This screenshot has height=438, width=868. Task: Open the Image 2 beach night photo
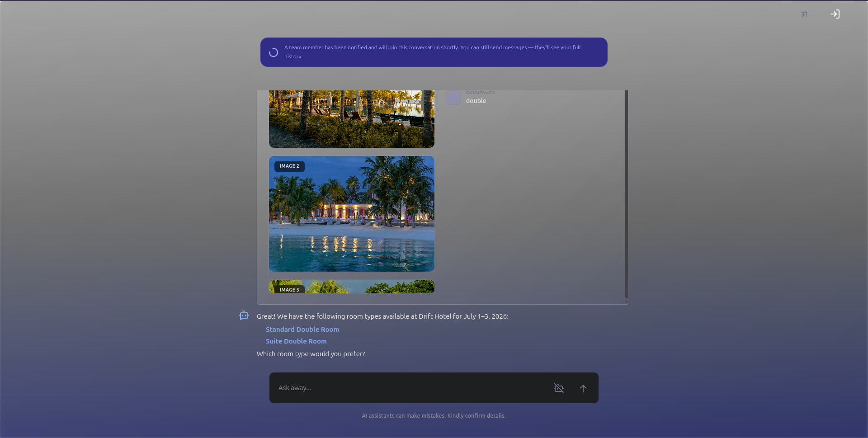coord(352,214)
